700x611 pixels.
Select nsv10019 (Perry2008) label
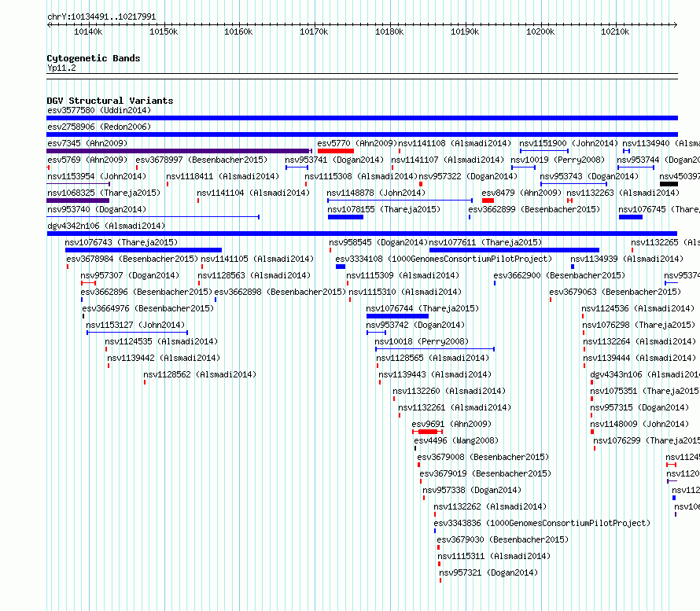tap(558, 160)
